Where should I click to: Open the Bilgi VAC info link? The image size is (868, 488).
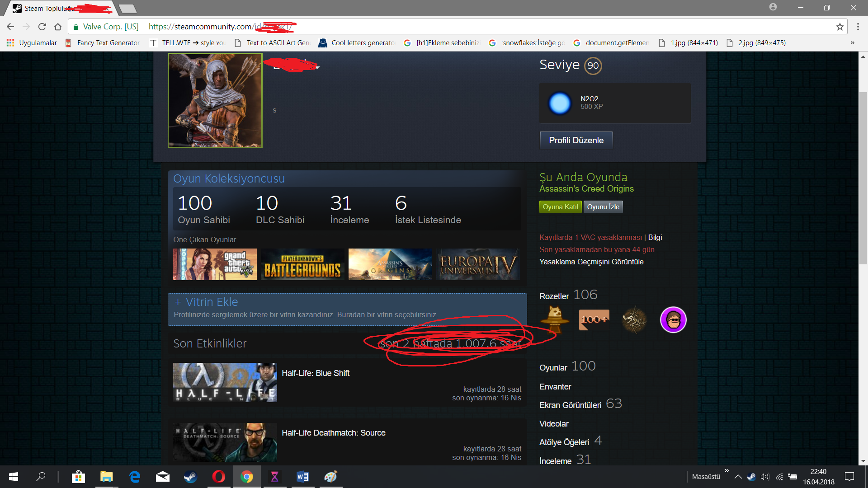pyautogui.click(x=655, y=238)
